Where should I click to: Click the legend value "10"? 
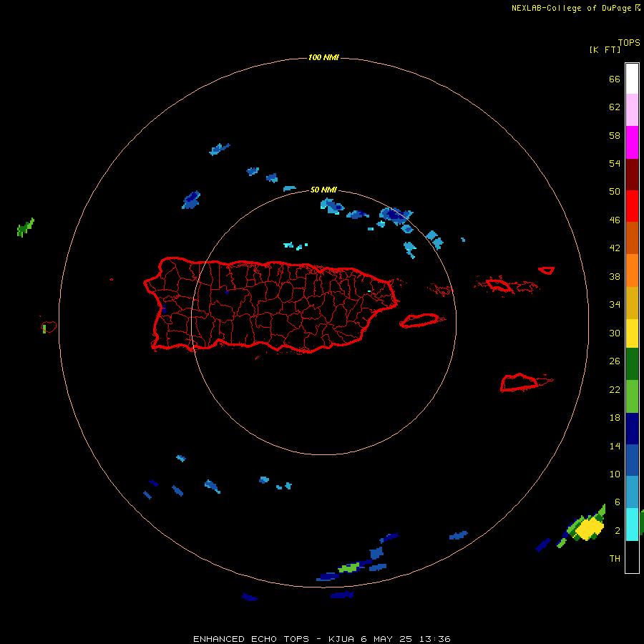(615, 474)
